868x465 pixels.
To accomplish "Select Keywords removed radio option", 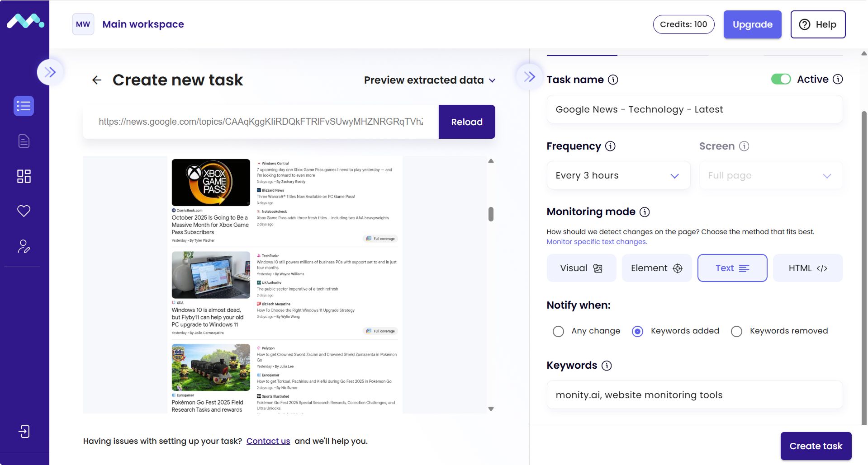I will coord(736,331).
